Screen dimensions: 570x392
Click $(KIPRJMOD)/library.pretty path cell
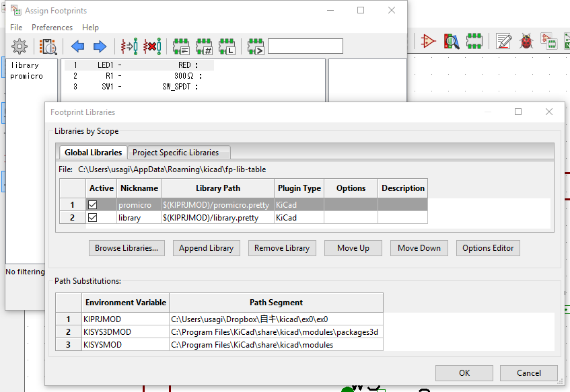217,218
